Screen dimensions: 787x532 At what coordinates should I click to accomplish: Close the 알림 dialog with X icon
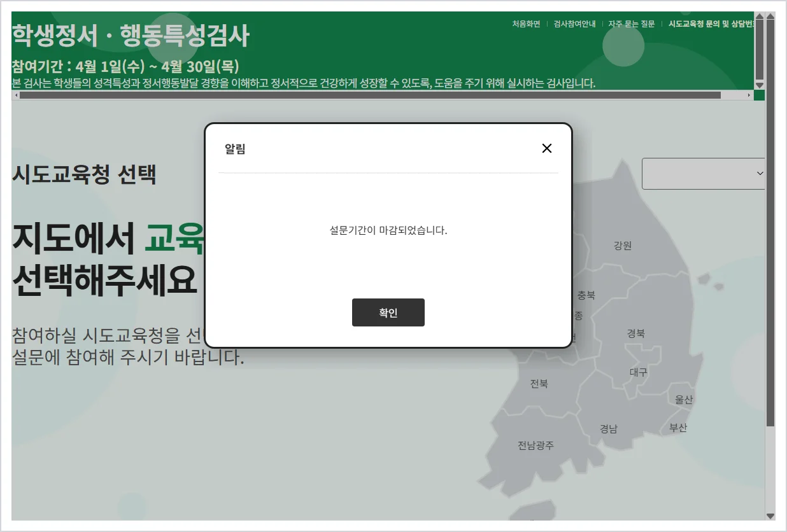pyautogui.click(x=546, y=148)
